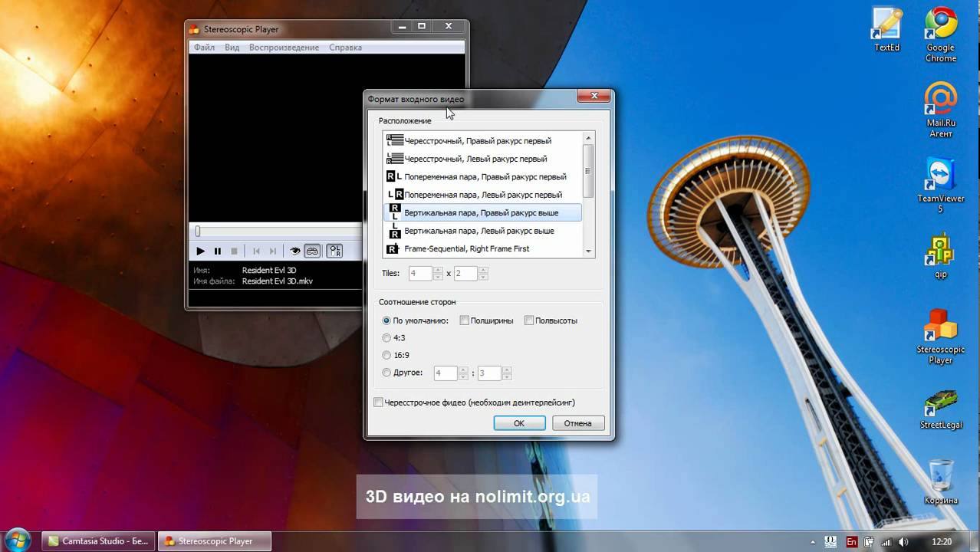Enable the Полвысоты checkbox

pyautogui.click(x=529, y=320)
